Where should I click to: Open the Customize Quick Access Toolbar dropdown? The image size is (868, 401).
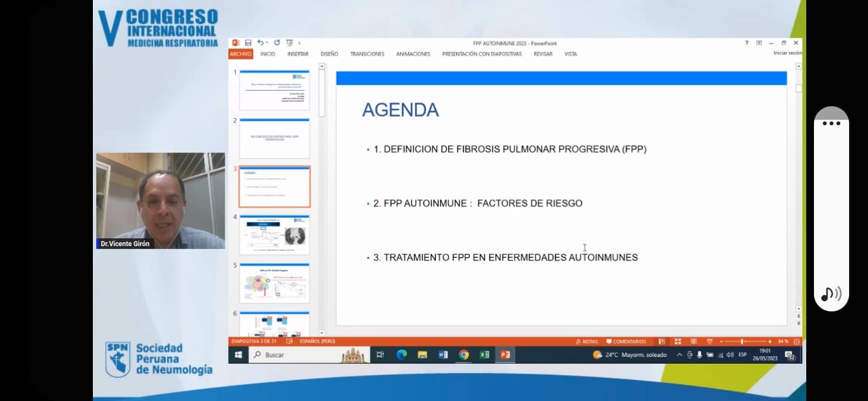click(x=299, y=43)
